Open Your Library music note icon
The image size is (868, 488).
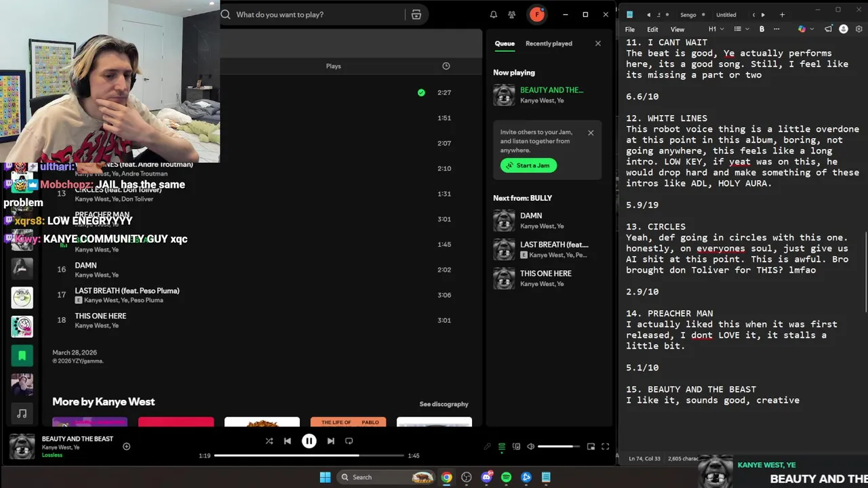[x=22, y=413]
